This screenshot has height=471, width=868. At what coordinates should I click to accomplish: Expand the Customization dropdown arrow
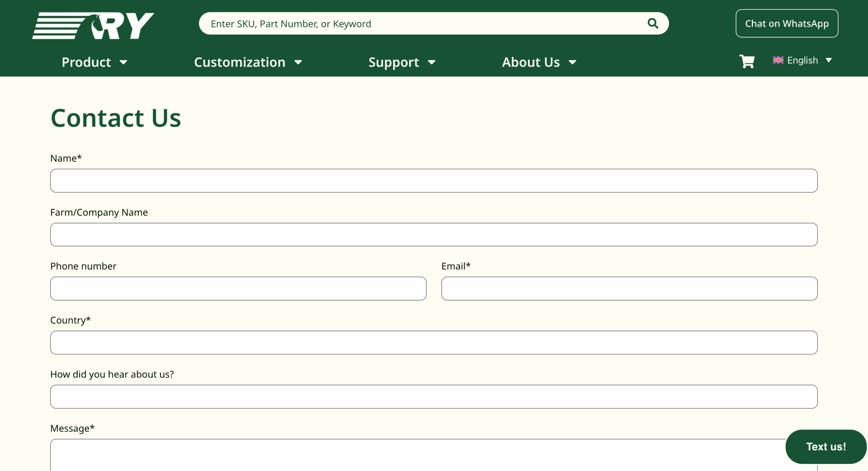298,62
